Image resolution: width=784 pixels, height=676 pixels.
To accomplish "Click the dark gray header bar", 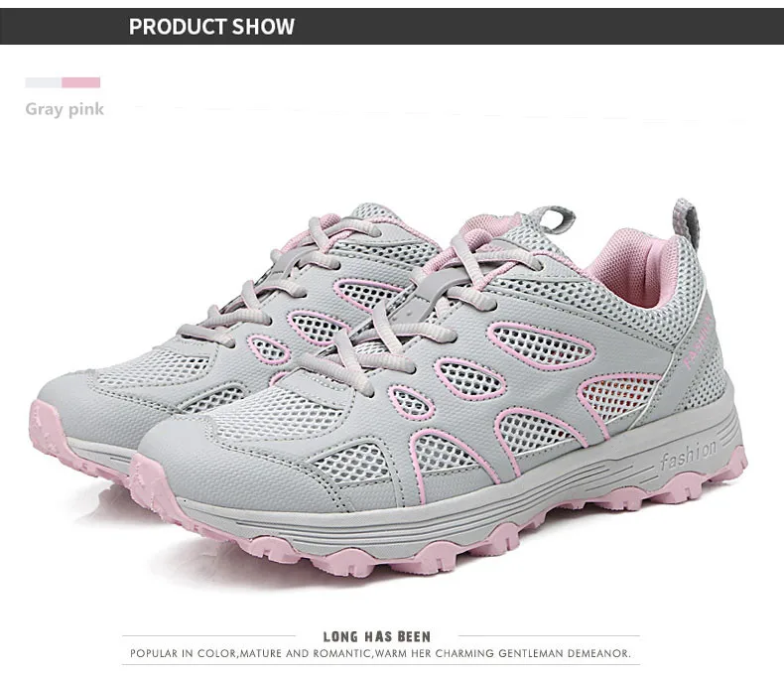I will [x=392, y=27].
